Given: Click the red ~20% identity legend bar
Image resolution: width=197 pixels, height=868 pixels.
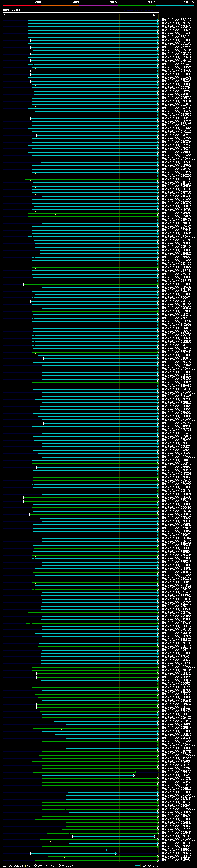Looking at the screenshot, I should 22,6.
